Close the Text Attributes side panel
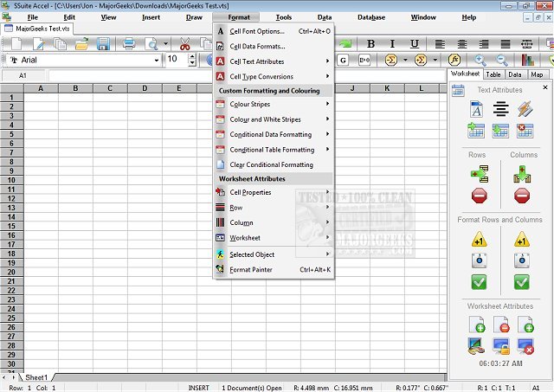554x392 pixels. (544, 87)
